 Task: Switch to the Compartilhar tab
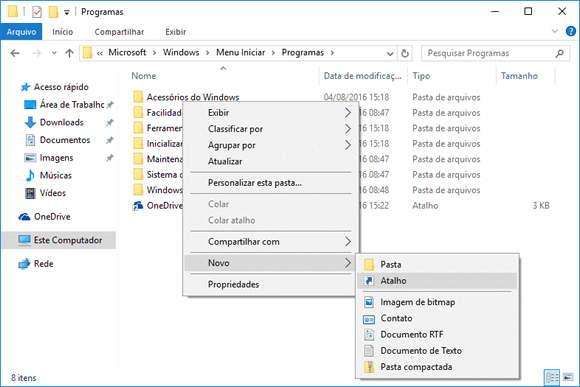pos(119,32)
